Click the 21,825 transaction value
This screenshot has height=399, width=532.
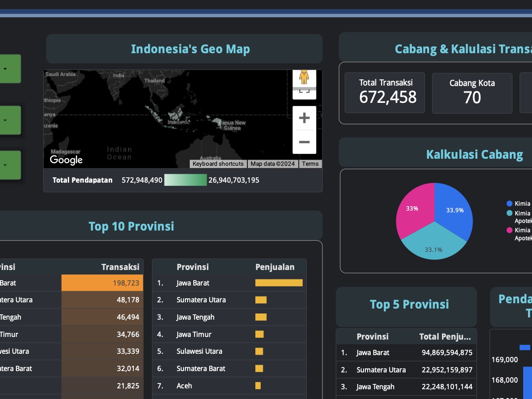pos(128,386)
